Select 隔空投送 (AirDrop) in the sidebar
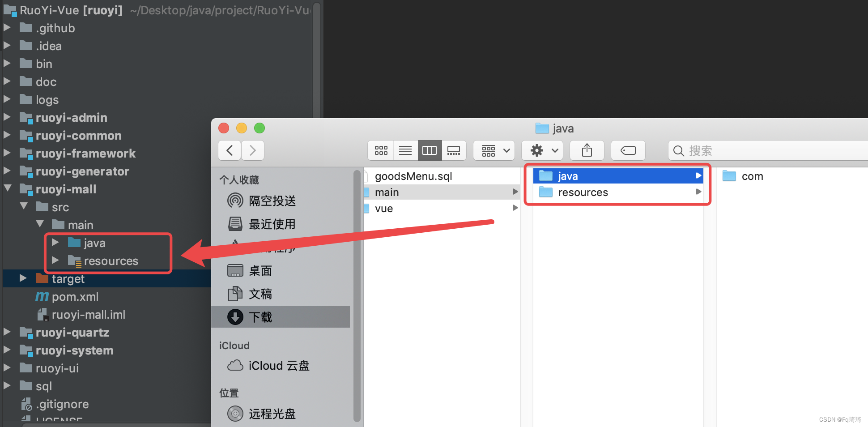 (x=273, y=201)
